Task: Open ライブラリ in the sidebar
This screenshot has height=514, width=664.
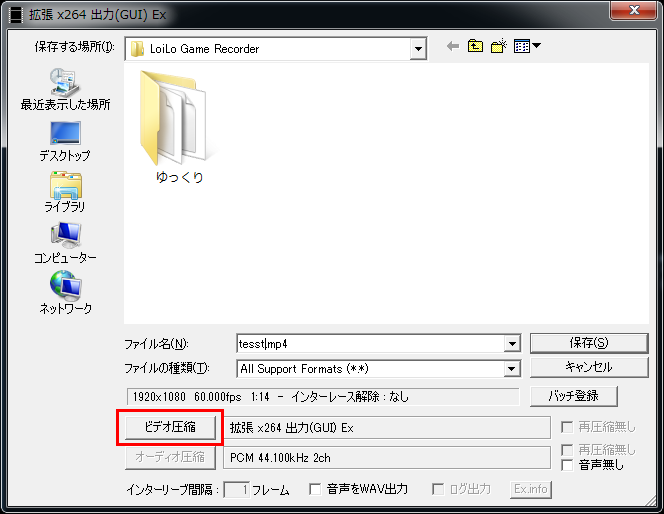Action: pyautogui.click(x=65, y=192)
